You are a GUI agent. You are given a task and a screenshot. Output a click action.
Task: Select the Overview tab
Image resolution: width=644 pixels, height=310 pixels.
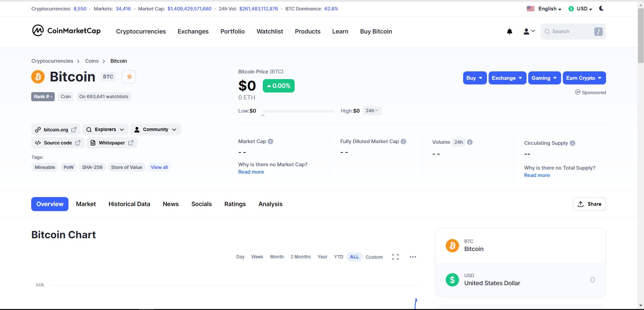tap(50, 204)
